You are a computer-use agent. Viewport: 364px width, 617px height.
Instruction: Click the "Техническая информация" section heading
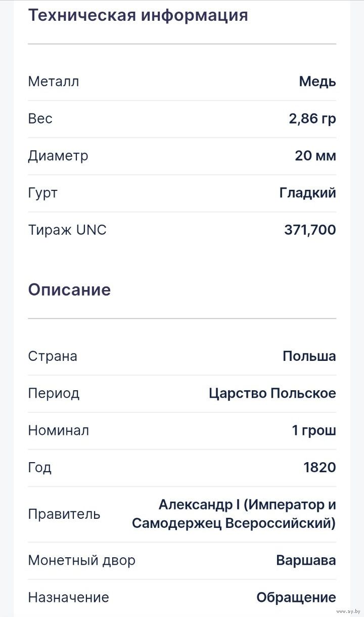click(x=138, y=16)
